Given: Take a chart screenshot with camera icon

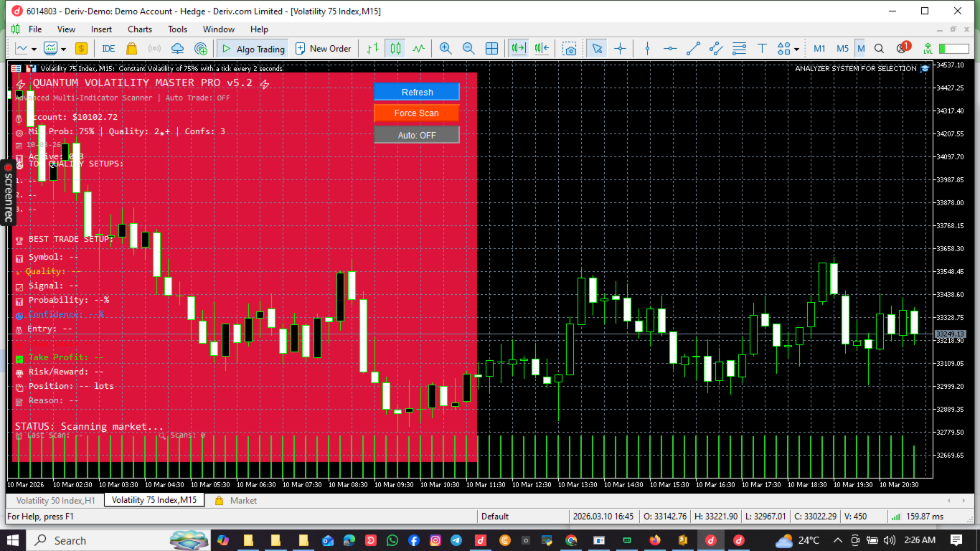Looking at the screenshot, I should [x=570, y=49].
